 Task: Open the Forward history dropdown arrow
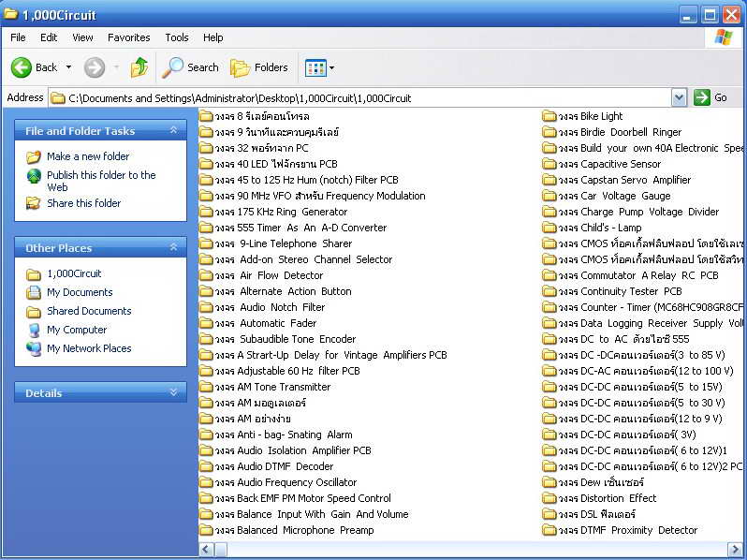(116, 67)
